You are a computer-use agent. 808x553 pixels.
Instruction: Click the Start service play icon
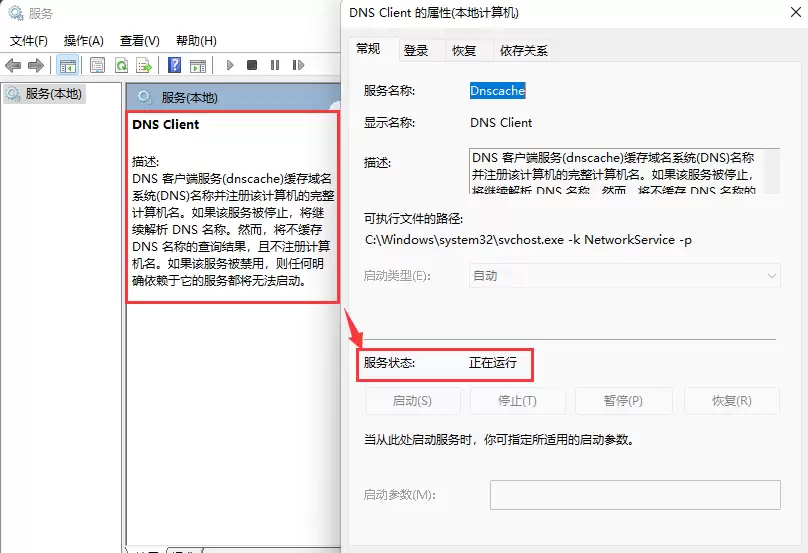[x=230, y=65]
